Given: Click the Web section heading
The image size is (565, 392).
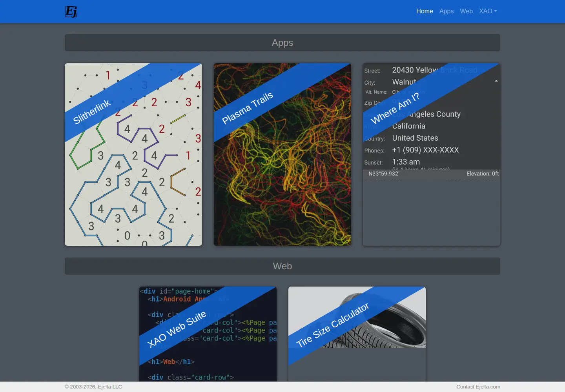Looking at the screenshot, I should pos(282,266).
